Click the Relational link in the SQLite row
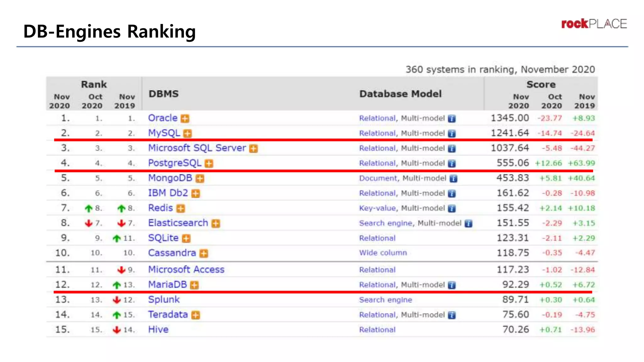This screenshot has width=644, height=362. tap(377, 238)
